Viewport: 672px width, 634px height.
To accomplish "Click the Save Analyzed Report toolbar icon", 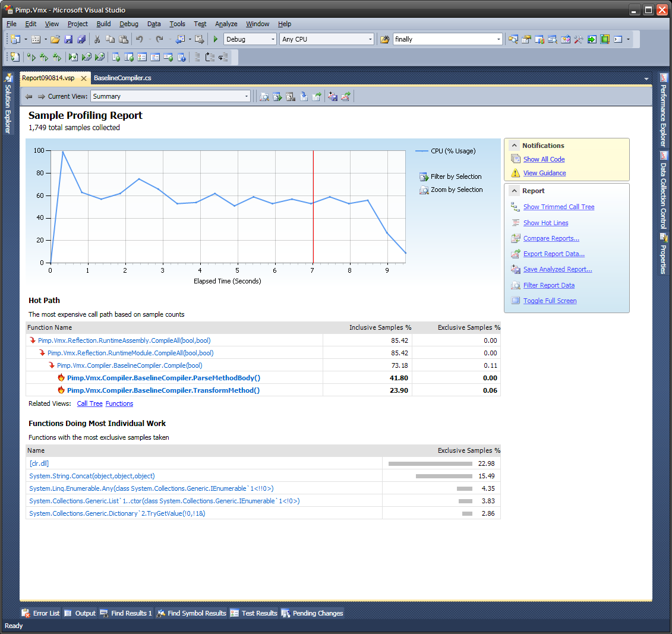I will click(333, 96).
